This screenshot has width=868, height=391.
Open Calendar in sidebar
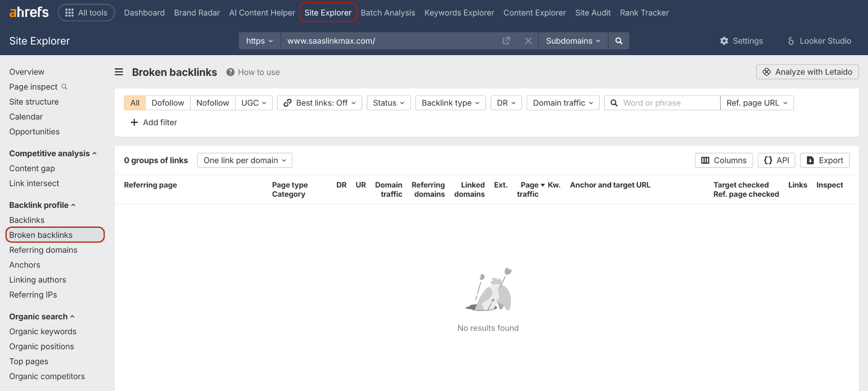pyautogui.click(x=26, y=117)
